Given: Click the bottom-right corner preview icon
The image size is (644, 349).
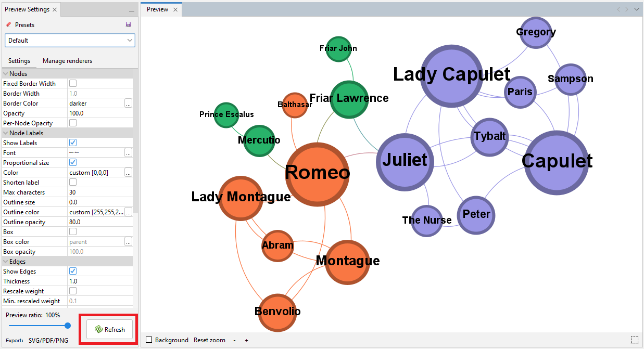Looking at the screenshot, I should (634, 340).
